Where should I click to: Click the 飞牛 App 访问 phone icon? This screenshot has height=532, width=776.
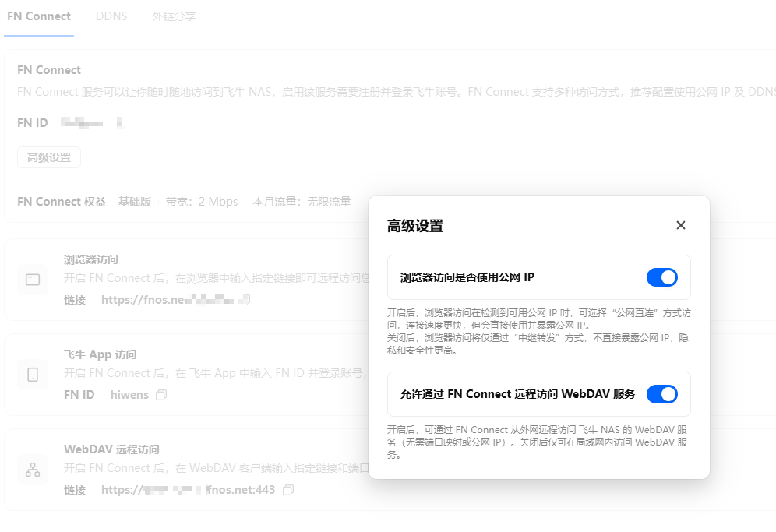pyautogui.click(x=33, y=375)
